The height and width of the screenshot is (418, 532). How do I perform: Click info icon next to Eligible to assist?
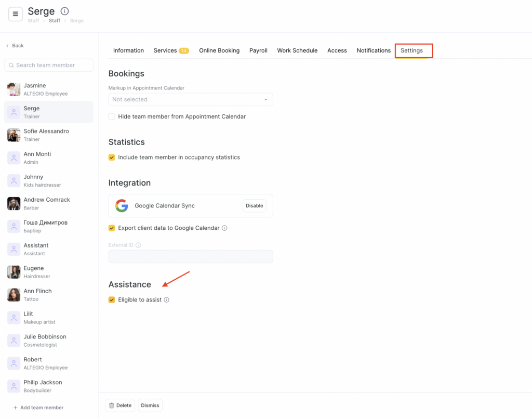coord(167,300)
